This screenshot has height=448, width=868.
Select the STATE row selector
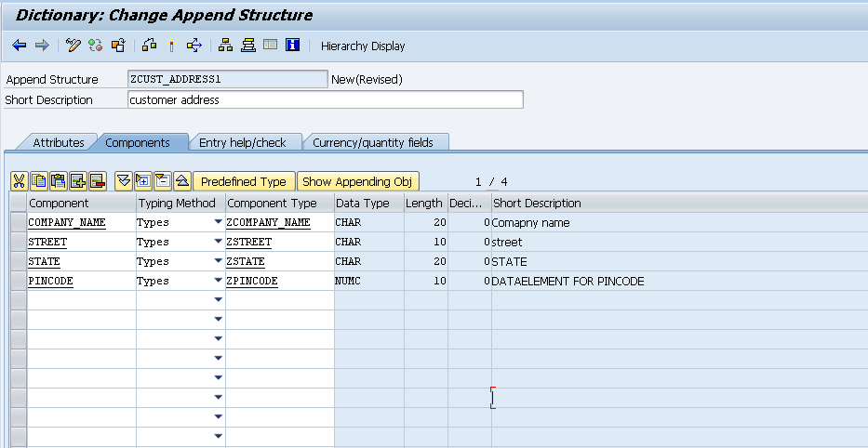tap(19, 261)
